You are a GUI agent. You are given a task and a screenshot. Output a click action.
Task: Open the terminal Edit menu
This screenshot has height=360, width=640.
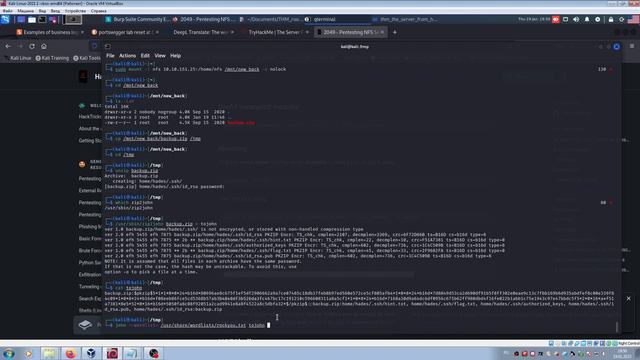[145, 56]
